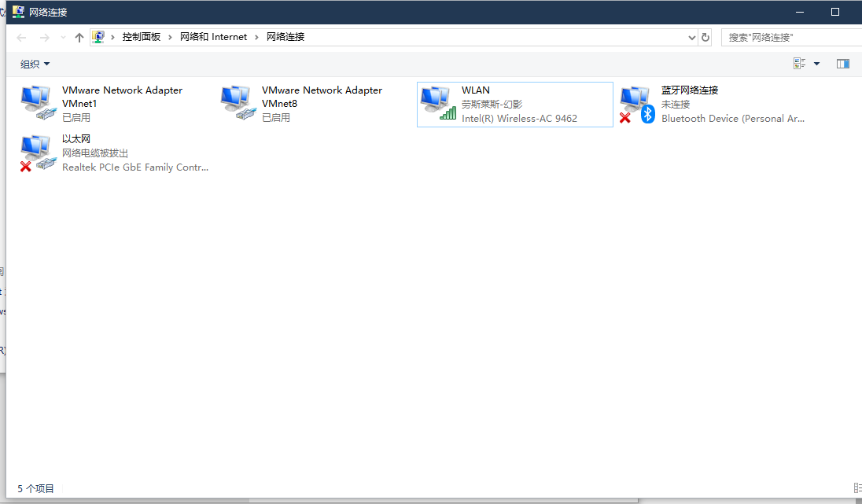Open address bar history dropdown

point(692,37)
